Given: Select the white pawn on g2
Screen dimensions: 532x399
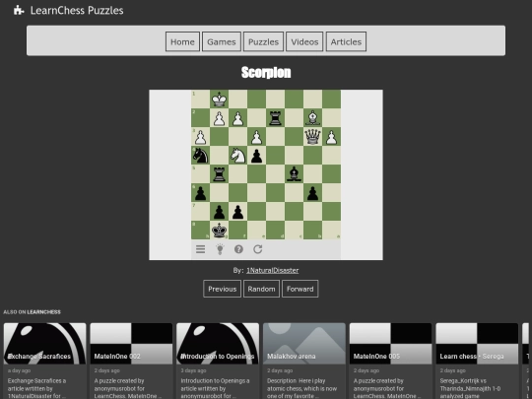Looking at the screenshot, I should point(219,118).
